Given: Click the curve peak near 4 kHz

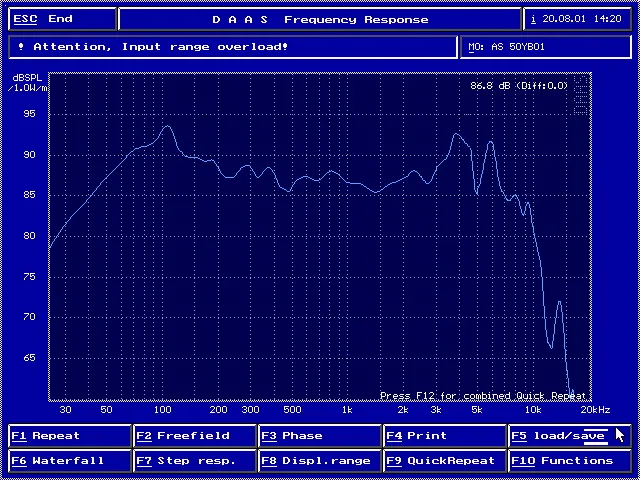Looking at the screenshot, I should (x=456, y=134).
